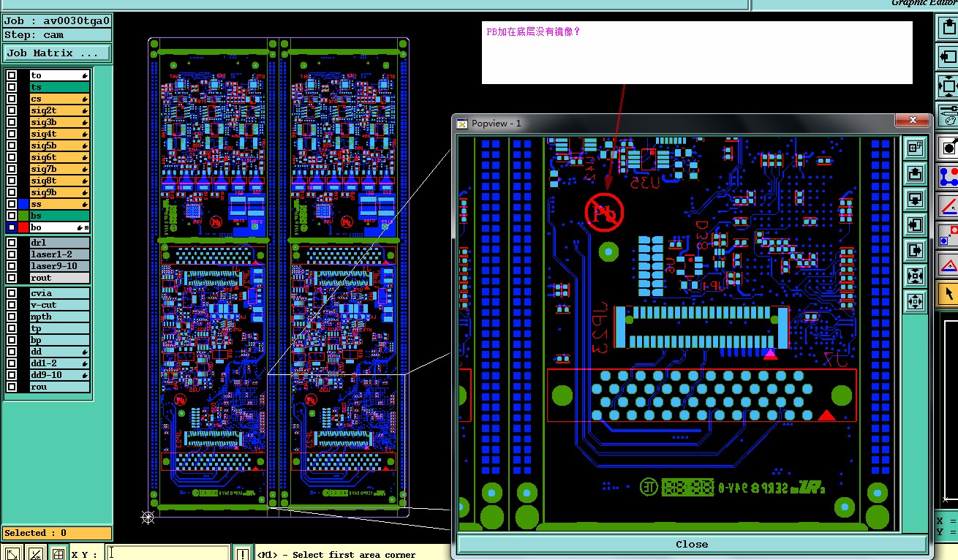Image resolution: width=958 pixels, height=560 pixels.
Task: Click the Selected : 0 status box
Action: 57,533
